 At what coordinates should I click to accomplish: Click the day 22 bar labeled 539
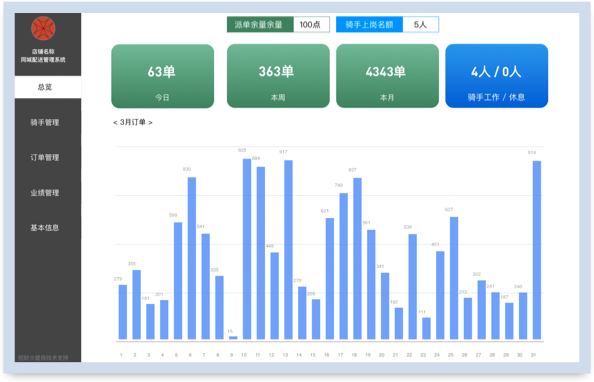(x=413, y=286)
